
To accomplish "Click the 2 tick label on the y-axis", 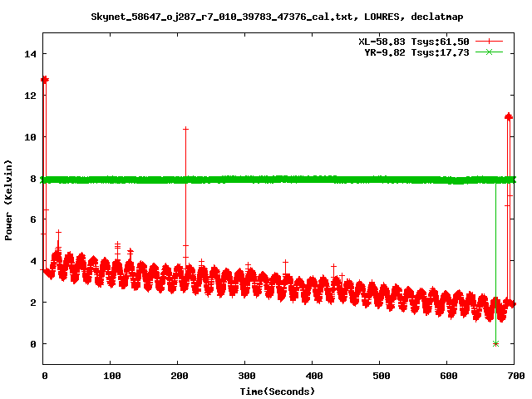I will (x=33, y=303).
